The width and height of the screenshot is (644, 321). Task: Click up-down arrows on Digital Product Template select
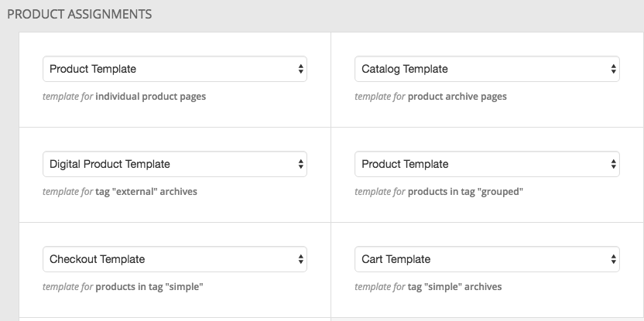coord(300,164)
